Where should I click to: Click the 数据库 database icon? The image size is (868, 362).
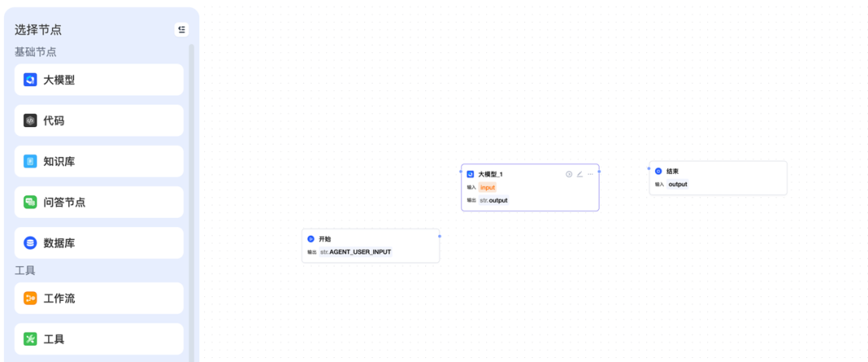(30, 243)
